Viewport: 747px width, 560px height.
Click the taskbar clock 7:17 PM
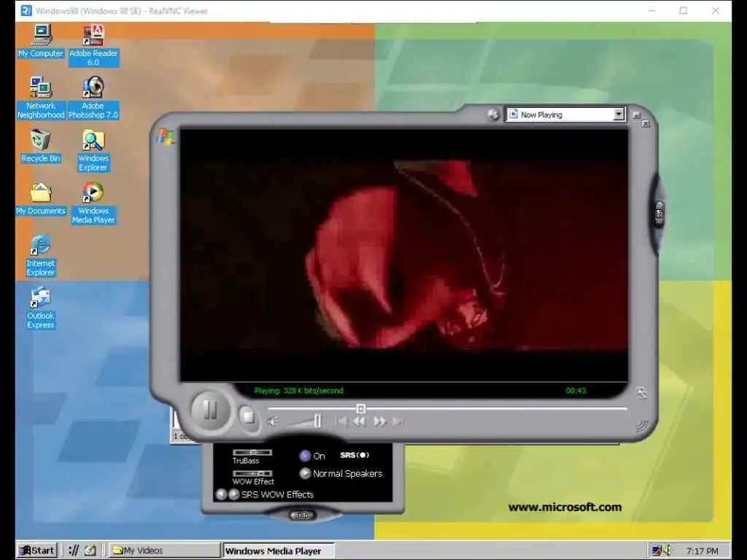(x=703, y=551)
